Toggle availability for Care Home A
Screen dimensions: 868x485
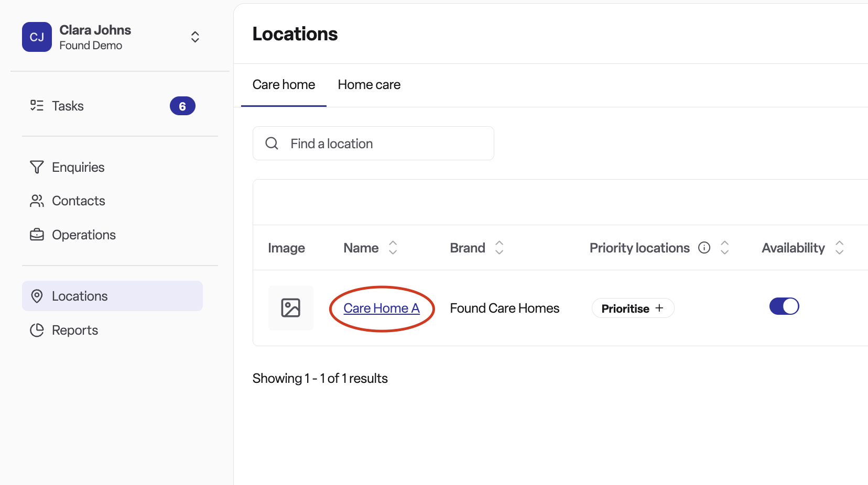pyautogui.click(x=784, y=306)
